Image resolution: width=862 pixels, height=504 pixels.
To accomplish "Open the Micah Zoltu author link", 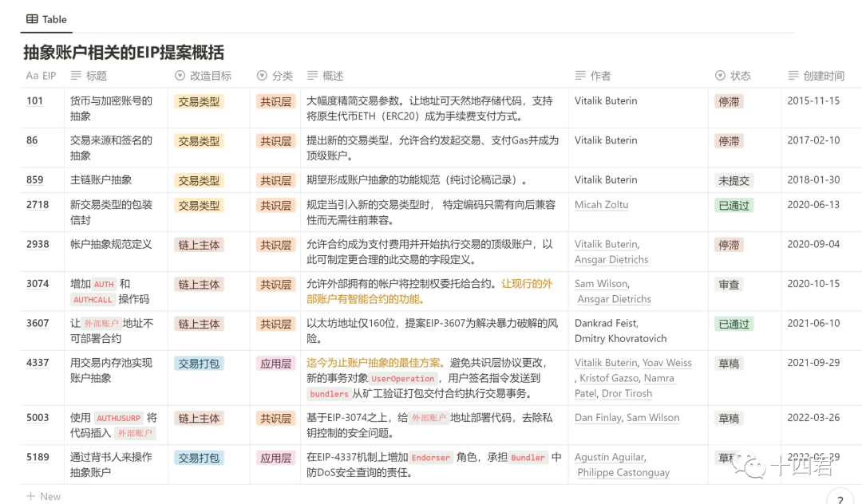I will click(x=601, y=205).
